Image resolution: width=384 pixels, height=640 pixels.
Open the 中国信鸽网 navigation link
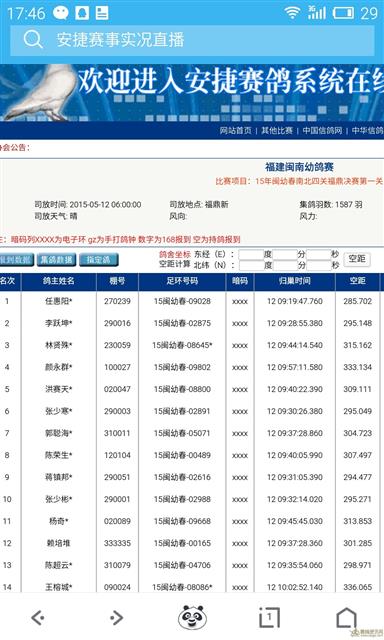coord(322,131)
